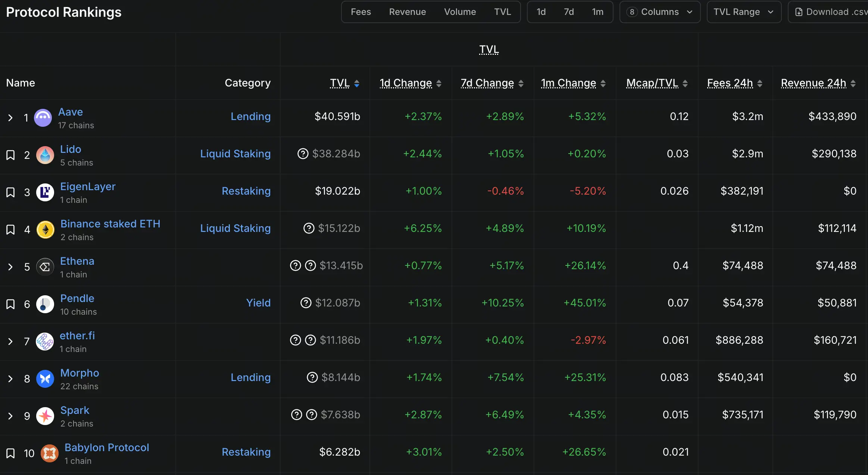
Task: Click the Spark protocol logo
Action: (x=45, y=416)
